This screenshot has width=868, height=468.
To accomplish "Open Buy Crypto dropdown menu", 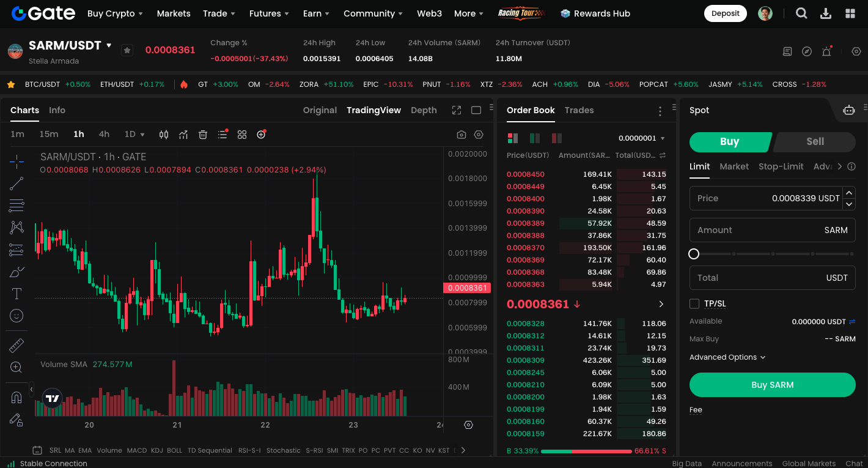I will [x=115, y=13].
